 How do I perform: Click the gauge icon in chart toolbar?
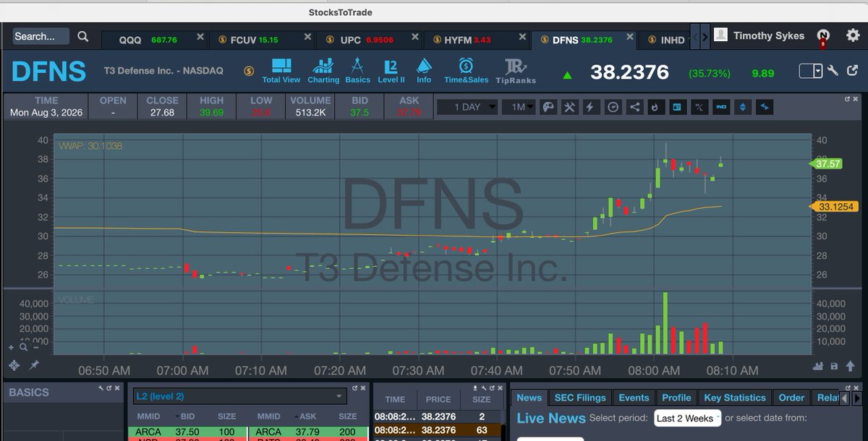(x=613, y=107)
